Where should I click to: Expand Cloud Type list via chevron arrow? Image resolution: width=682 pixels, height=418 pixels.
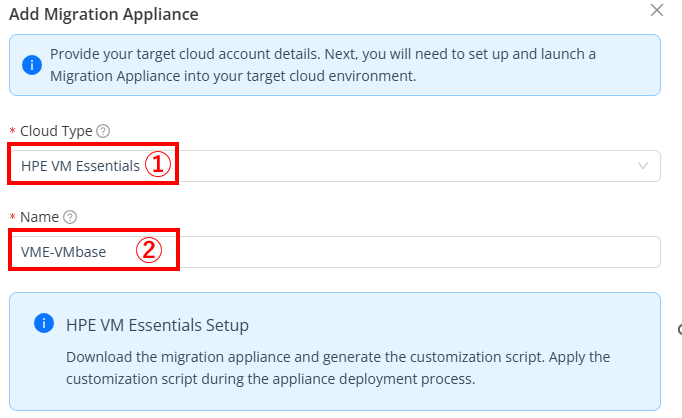(x=643, y=166)
